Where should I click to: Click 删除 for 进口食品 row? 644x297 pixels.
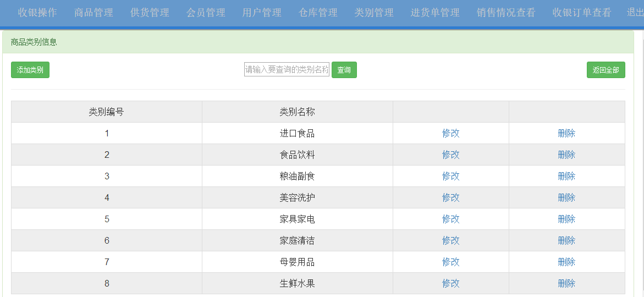click(x=566, y=133)
